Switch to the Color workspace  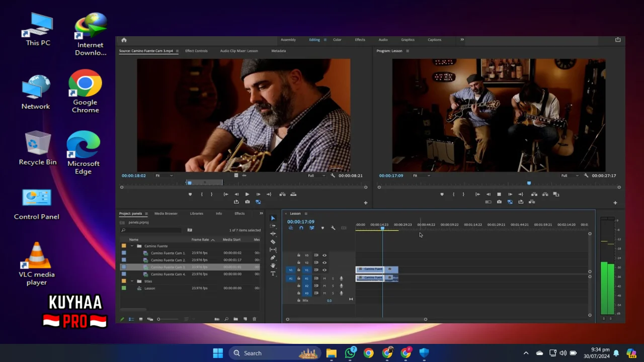337,40
